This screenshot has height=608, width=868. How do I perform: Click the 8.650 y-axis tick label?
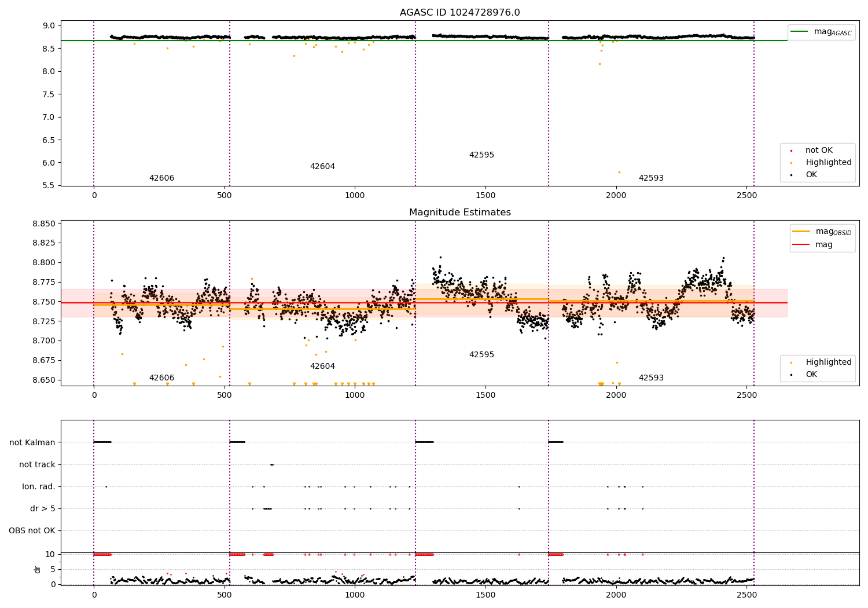pyautogui.click(x=44, y=380)
